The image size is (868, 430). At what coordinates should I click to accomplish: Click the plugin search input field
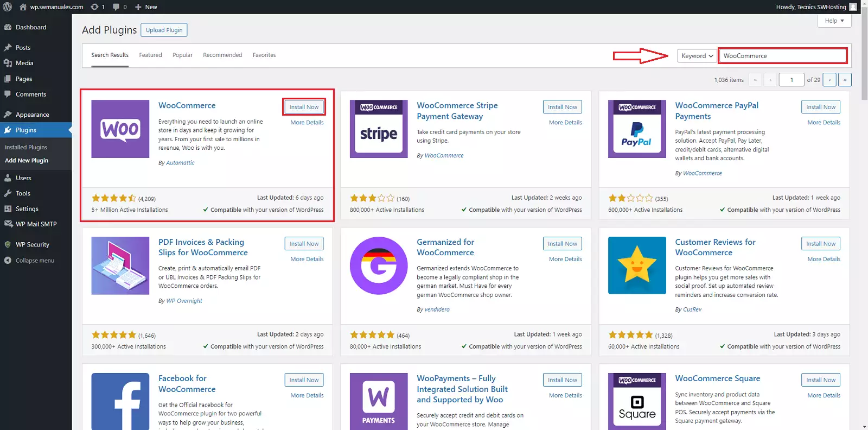(782, 56)
